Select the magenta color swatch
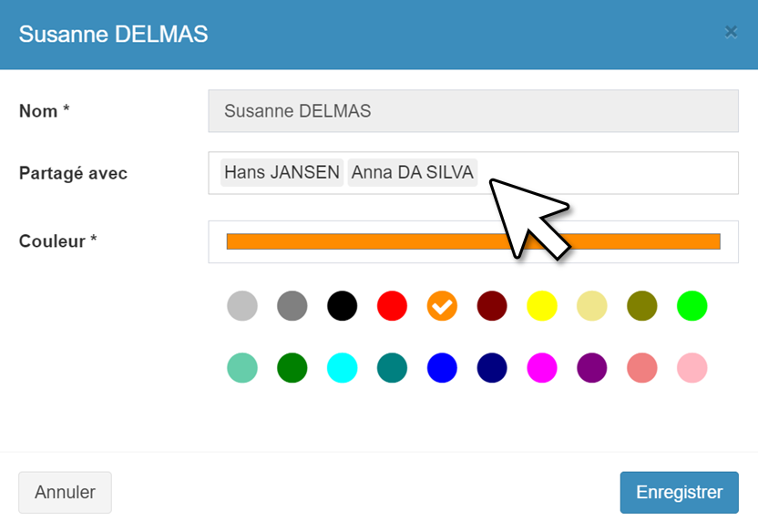 coord(542,368)
